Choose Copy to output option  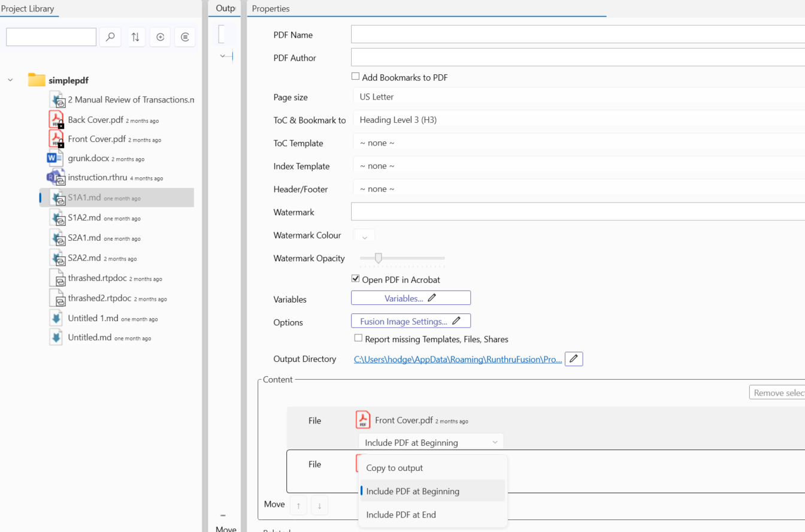click(395, 468)
